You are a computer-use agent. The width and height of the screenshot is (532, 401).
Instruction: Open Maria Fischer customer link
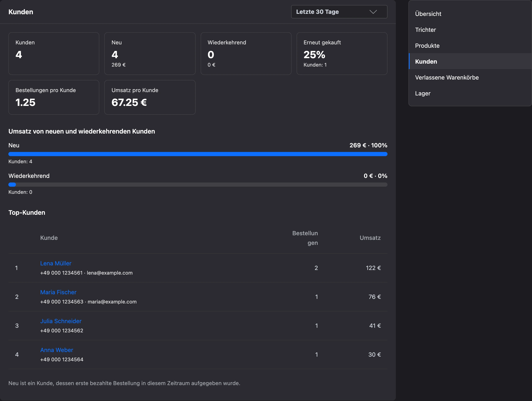coord(58,292)
